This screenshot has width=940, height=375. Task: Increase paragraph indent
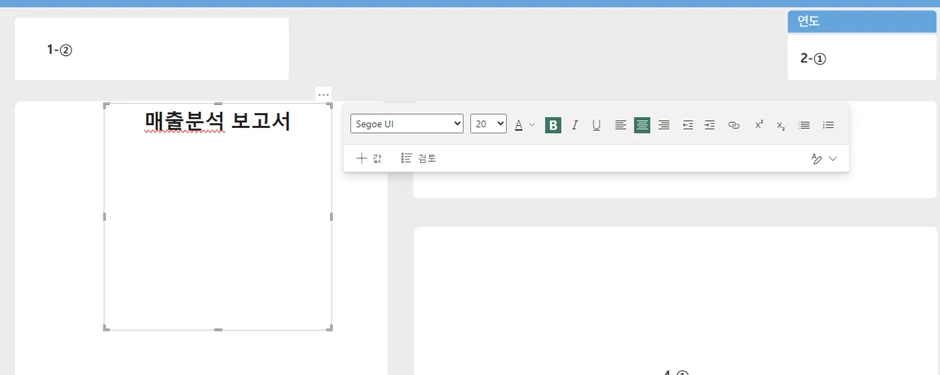(x=709, y=125)
